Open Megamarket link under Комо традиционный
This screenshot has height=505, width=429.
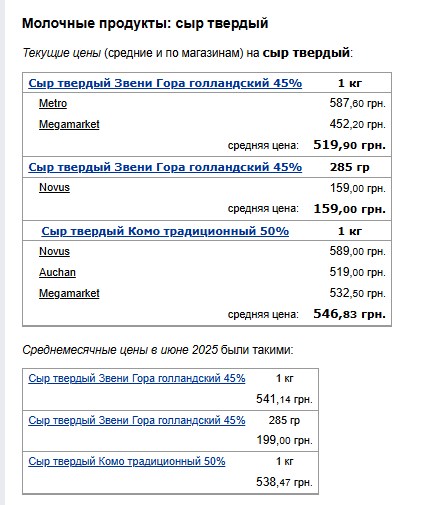69,293
